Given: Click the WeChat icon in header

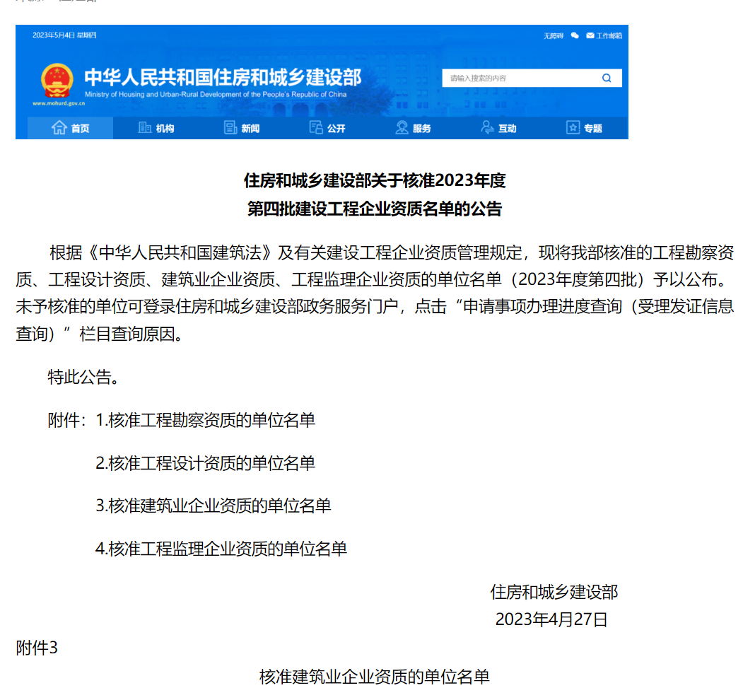Looking at the screenshot, I should point(575,35).
